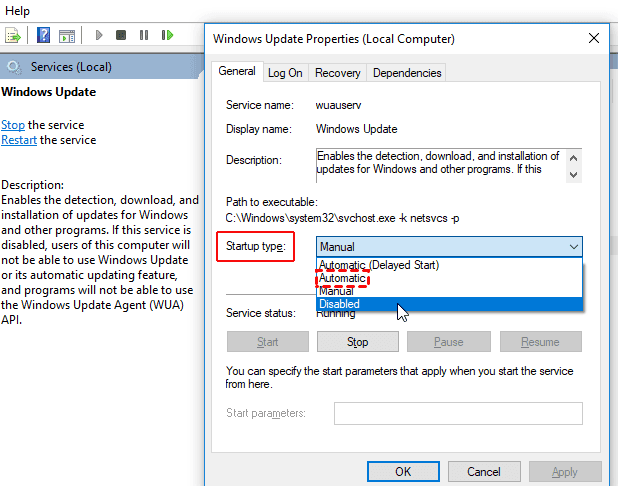The width and height of the screenshot is (618, 486).
Task: Click the Start Service play icon in toolbar
Action: [x=99, y=35]
